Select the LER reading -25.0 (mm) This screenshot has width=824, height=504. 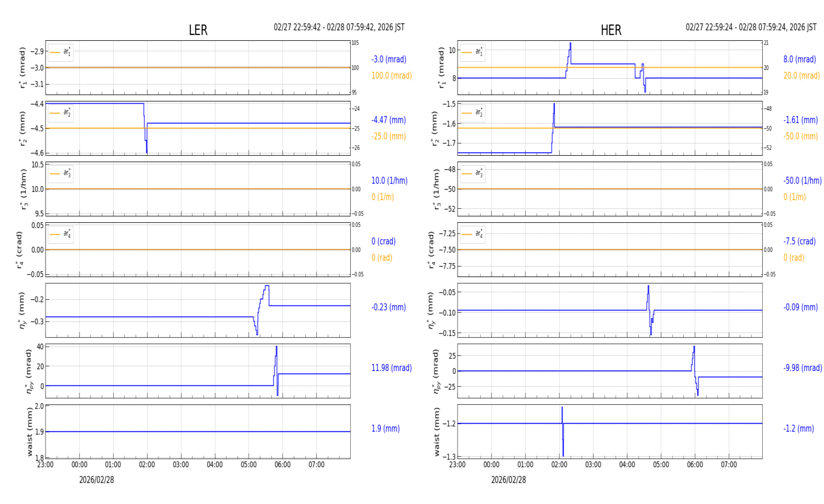[388, 136]
